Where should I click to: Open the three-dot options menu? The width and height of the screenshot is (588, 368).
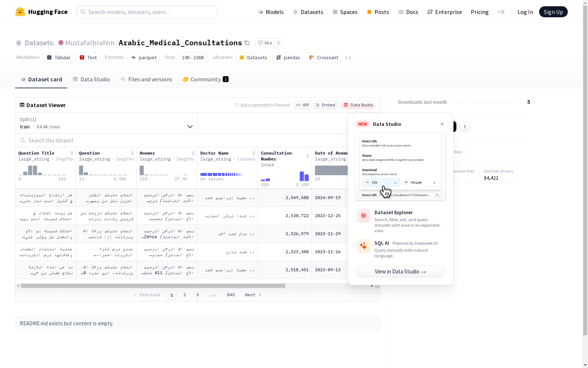[465, 127]
